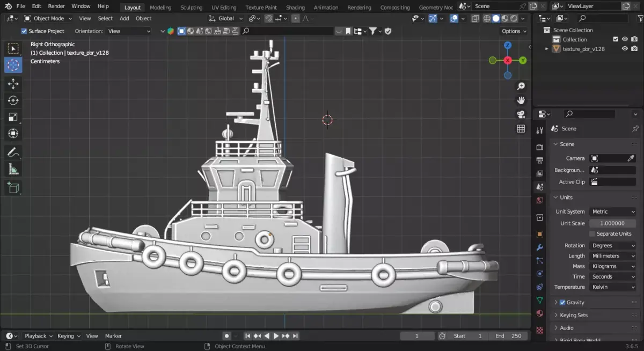Image resolution: width=644 pixels, height=351 pixels.
Task: Jump to the last frame
Action: [295, 336]
